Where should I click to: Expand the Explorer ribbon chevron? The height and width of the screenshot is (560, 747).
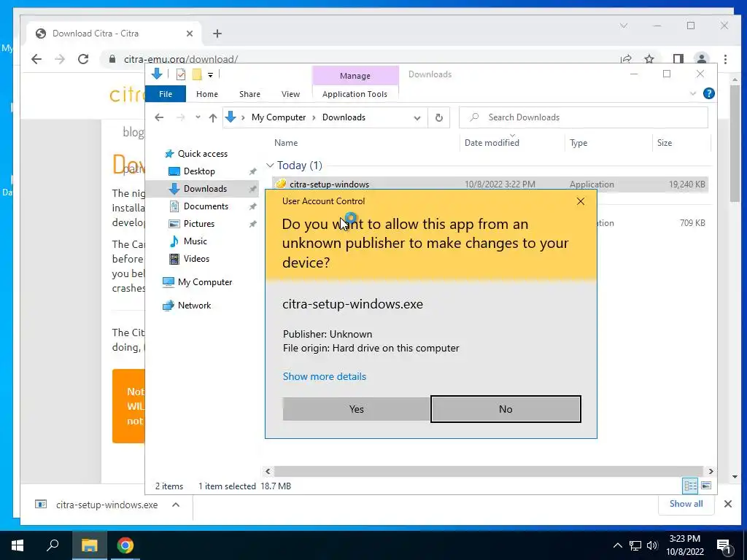click(693, 93)
